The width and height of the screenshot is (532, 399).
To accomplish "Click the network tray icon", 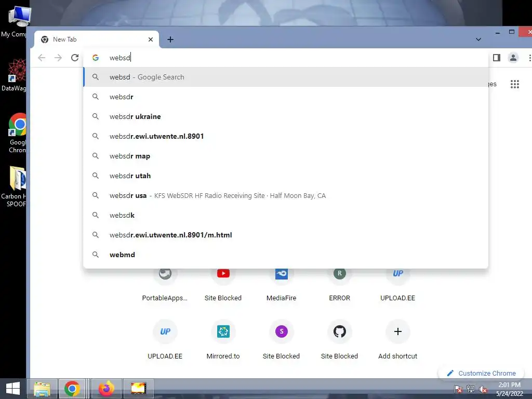I will 471,389.
